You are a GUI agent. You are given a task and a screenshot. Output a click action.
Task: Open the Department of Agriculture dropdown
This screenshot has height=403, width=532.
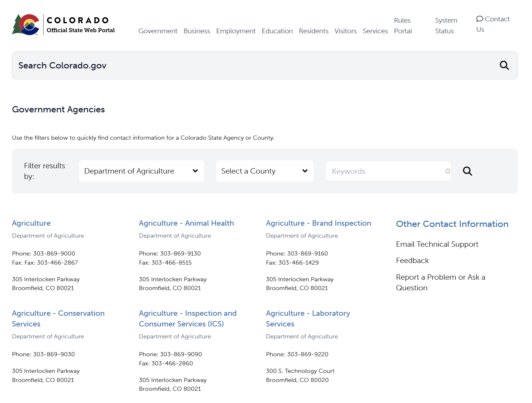[x=141, y=171]
